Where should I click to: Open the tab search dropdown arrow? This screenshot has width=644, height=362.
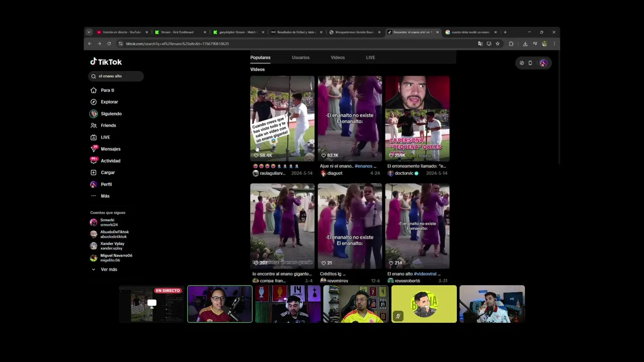[89, 32]
